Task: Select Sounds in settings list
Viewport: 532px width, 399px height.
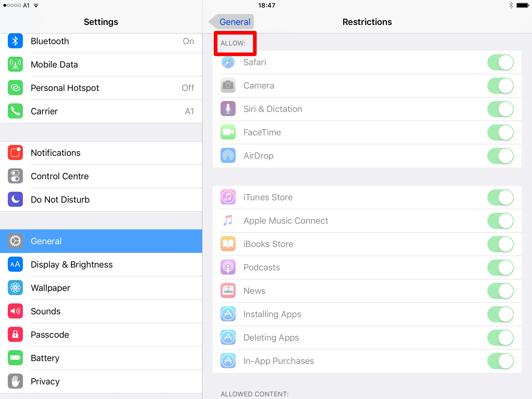Action: (x=46, y=311)
